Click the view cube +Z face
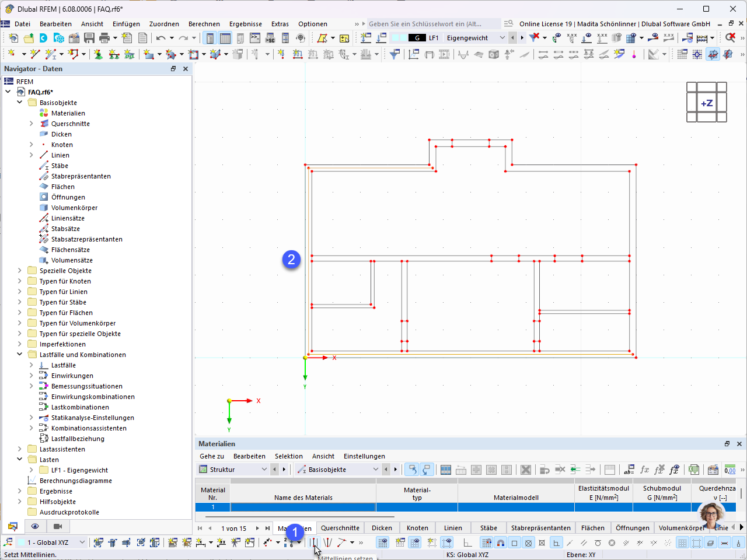The height and width of the screenshot is (560, 747). coord(707,103)
